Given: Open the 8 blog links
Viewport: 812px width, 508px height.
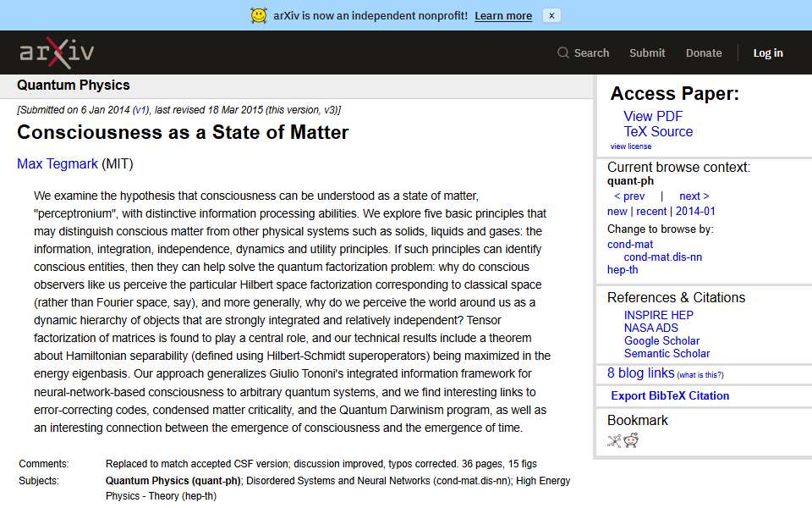Looking at the screenshot, I should tap(640, 373).
